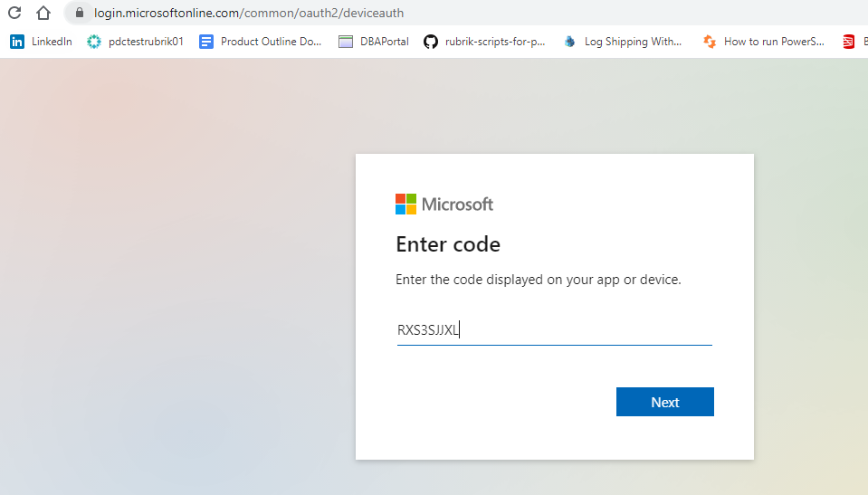View site security lock information
This screenshot has height=495, width=868.
[79, 14]
